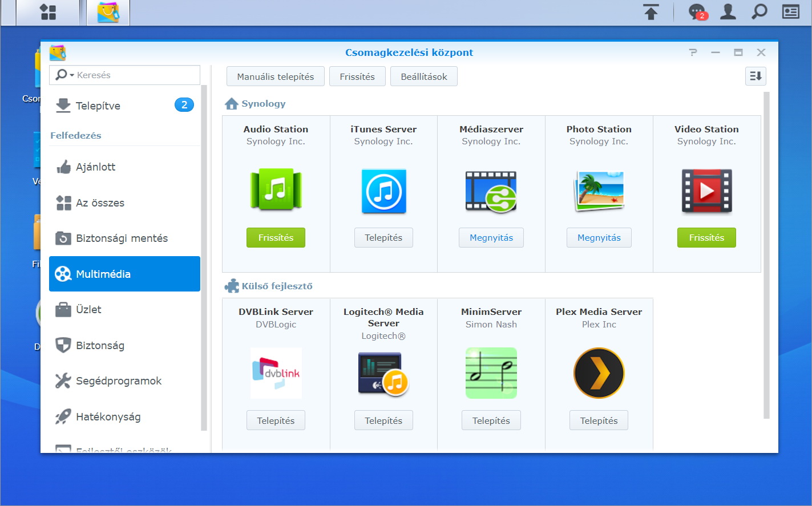This screenshot has height=506, width=812.
Task: Click the MinimServer music notes icon
Action: click(491, 373)
